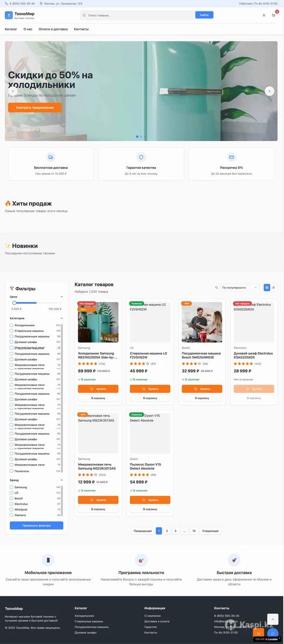Viewport: 284px width, 644px height.
Task: Go to previous banner slide arrow
Action: 13,91
